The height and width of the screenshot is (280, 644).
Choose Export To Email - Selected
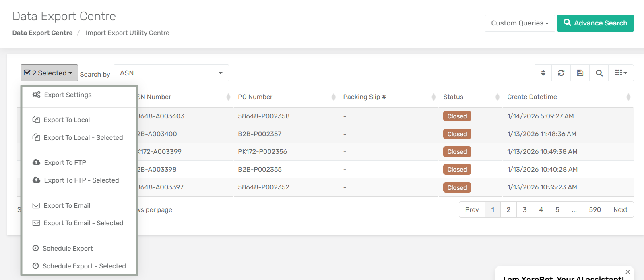[x=83, y=223]
